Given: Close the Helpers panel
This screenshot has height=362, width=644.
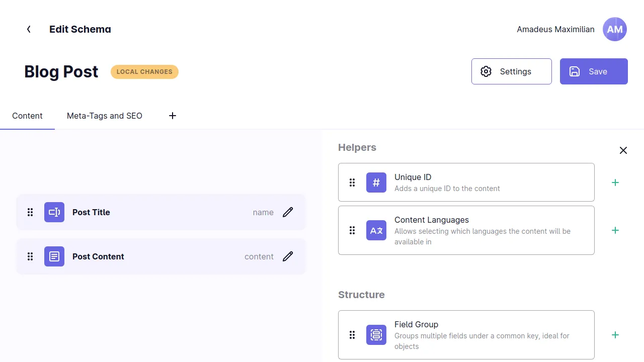Looking at the screenshot, I should point(623,150).
